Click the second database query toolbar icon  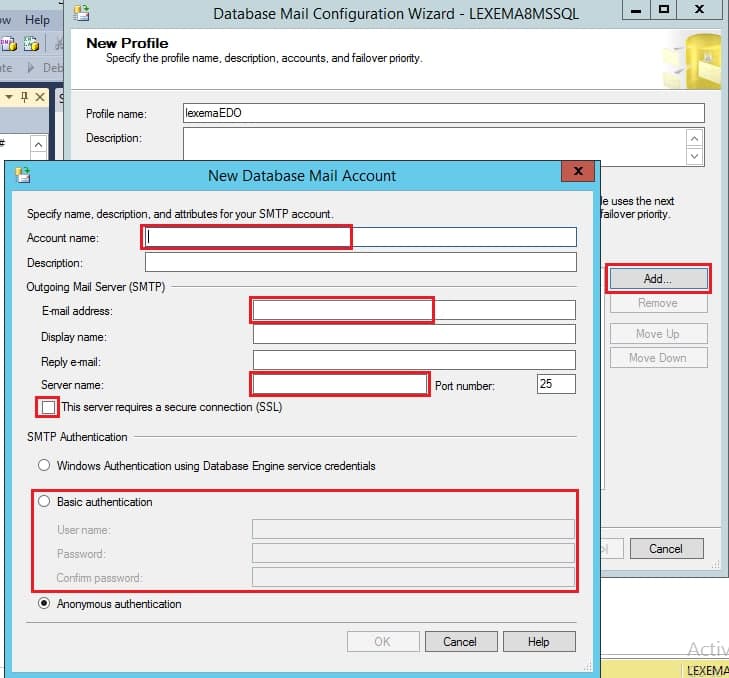(x=32, y=44)
